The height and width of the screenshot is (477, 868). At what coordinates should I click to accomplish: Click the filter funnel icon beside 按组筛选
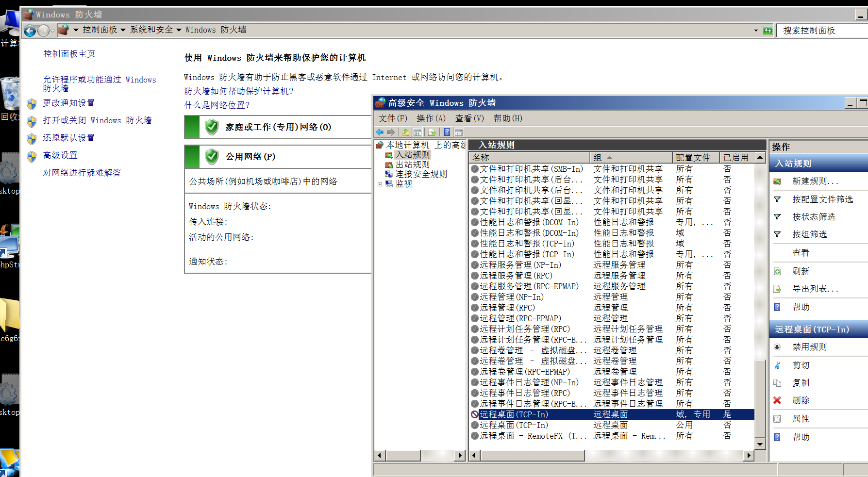pos(777,234)
